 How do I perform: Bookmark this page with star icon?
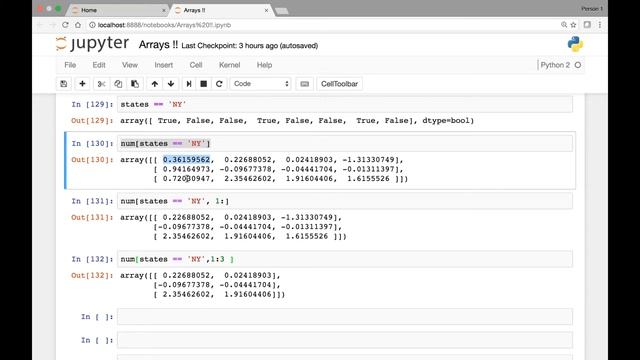coord(573,25)
